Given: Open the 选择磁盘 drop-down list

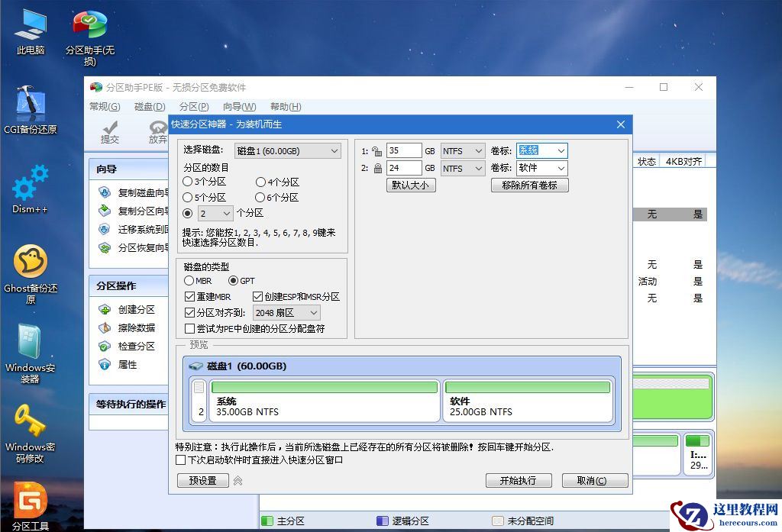Looking at the screenshot, I should (x=287, y=150).
